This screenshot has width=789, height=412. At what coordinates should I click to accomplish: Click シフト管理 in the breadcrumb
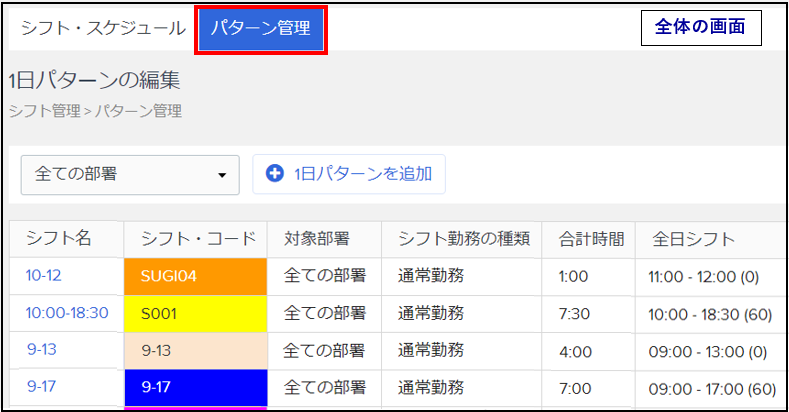[x=44, y=112]
